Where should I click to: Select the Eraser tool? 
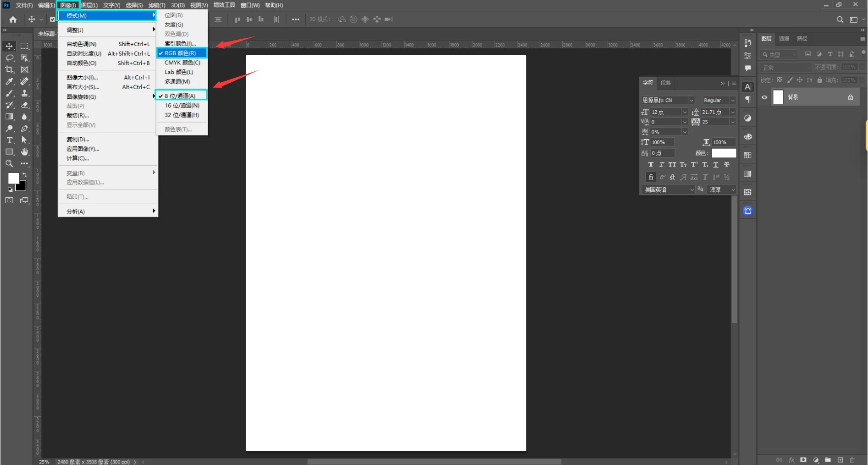tap(24, 105)
